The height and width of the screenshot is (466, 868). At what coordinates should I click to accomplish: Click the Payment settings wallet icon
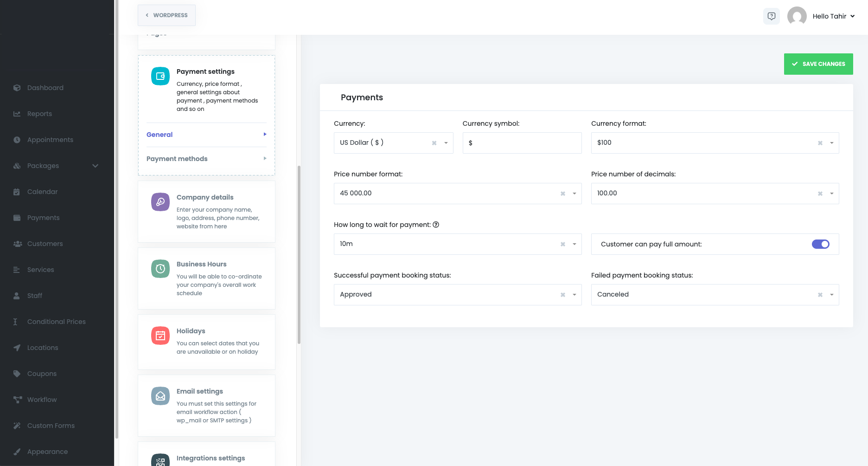[160, 76]
